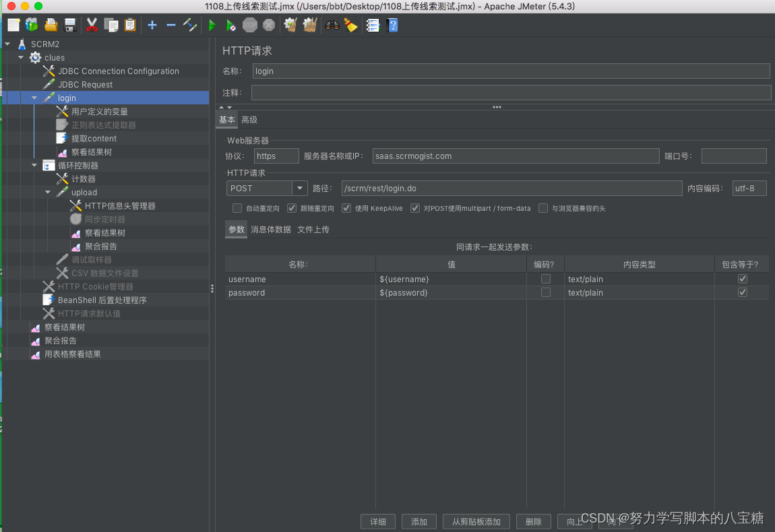Open the 参数 tab
The width and height of the screenshot is (775, 532).
point(237,229)
